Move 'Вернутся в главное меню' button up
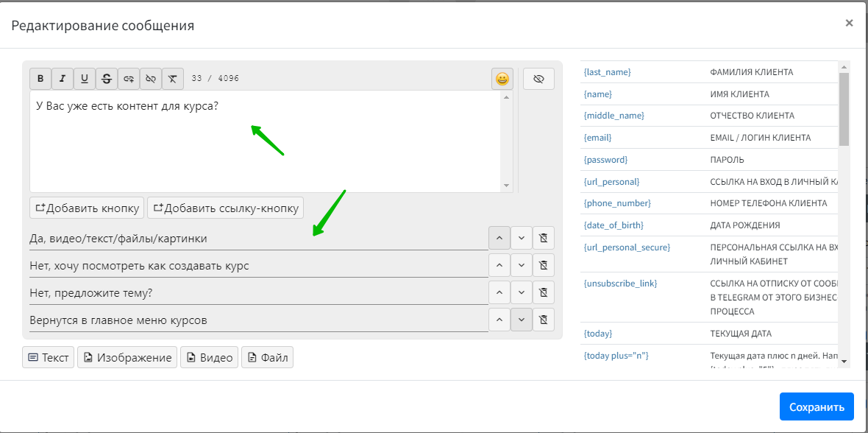Viewport: 868px width, 433px height. (499, 320)
